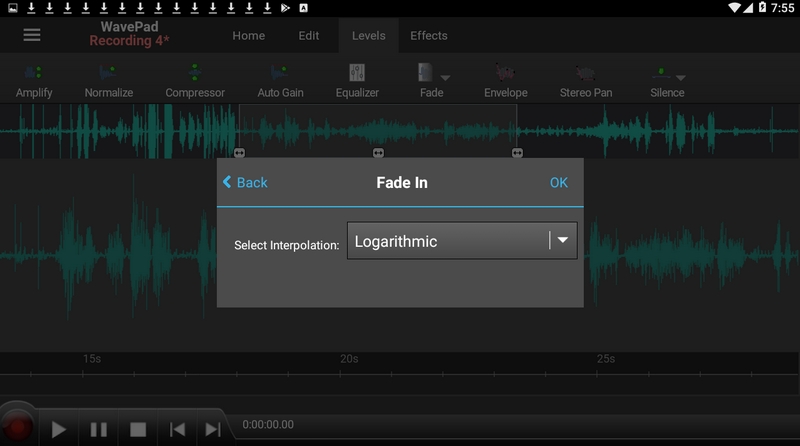Viewport: 800px width, 446px height.
Task: Open the Envelope editor
Action: pyautogui.click(x=505, y=74)
